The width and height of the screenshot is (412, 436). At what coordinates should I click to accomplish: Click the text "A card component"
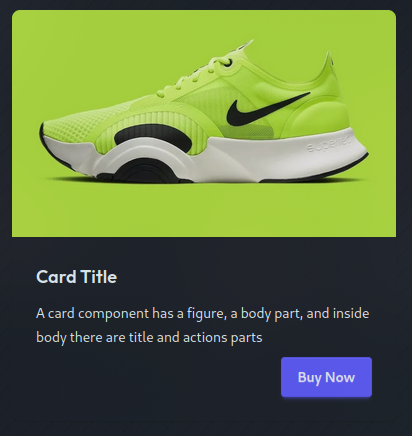pos(92,314)
